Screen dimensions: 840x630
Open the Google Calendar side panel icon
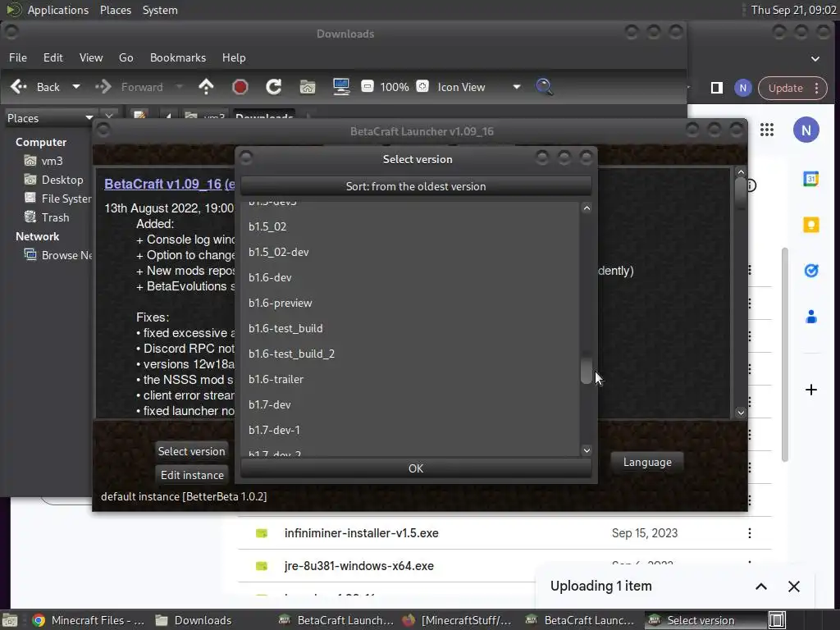[x=811, y=179]
